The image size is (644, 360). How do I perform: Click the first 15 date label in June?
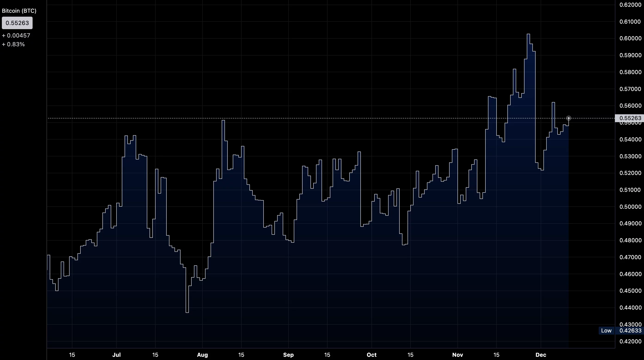(72, 355)
